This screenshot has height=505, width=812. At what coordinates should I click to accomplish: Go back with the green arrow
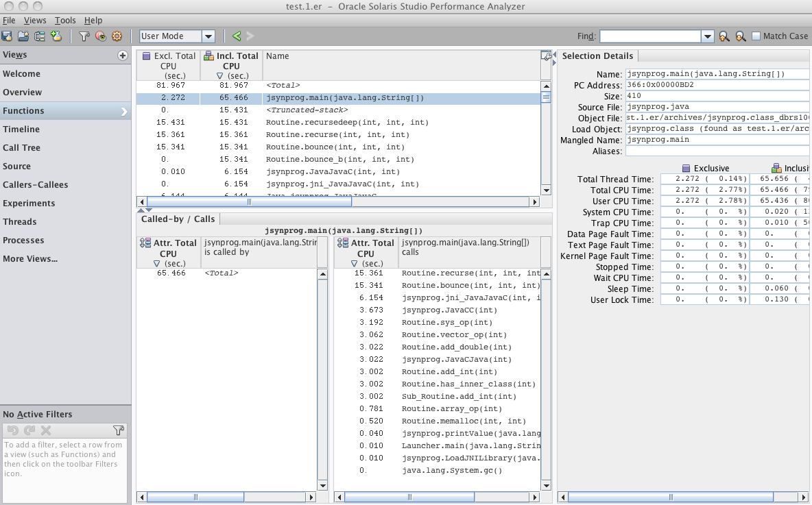(x=237, y=36)
